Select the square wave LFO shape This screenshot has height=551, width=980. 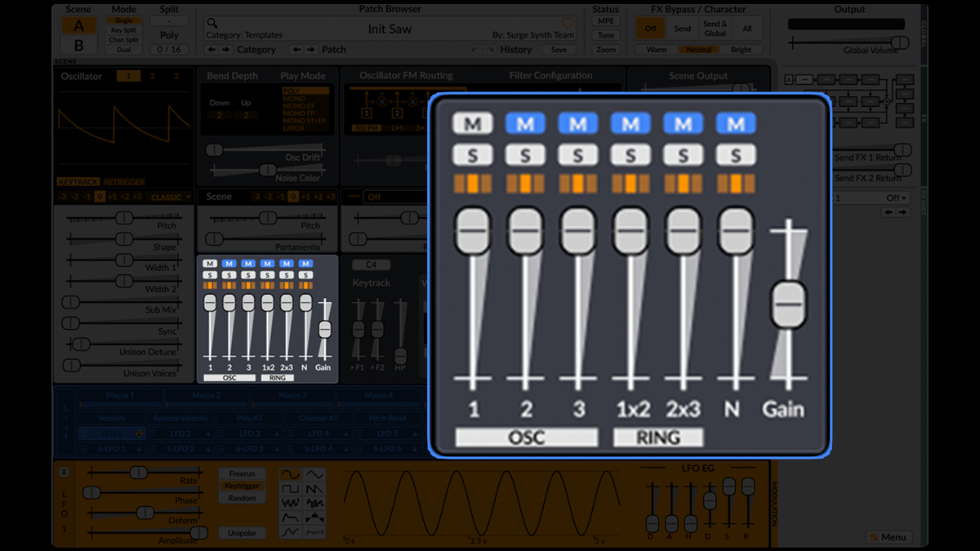pyautogui.click(x=291, y=488)
